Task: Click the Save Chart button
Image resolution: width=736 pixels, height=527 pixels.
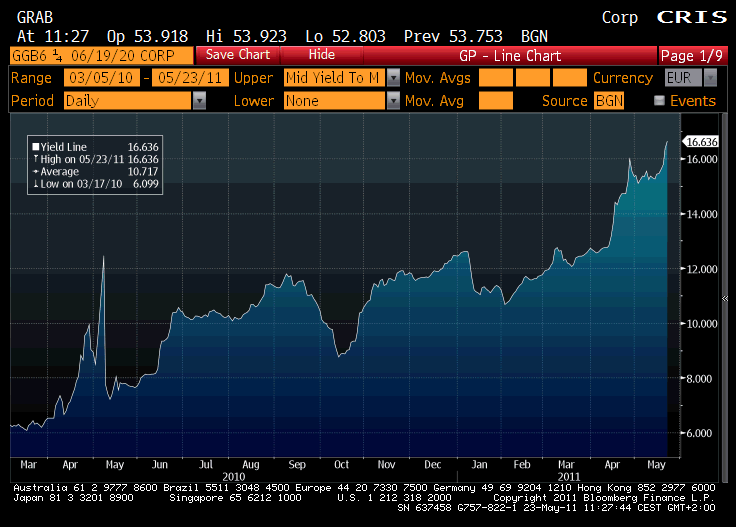Action: tap(238, 55)
